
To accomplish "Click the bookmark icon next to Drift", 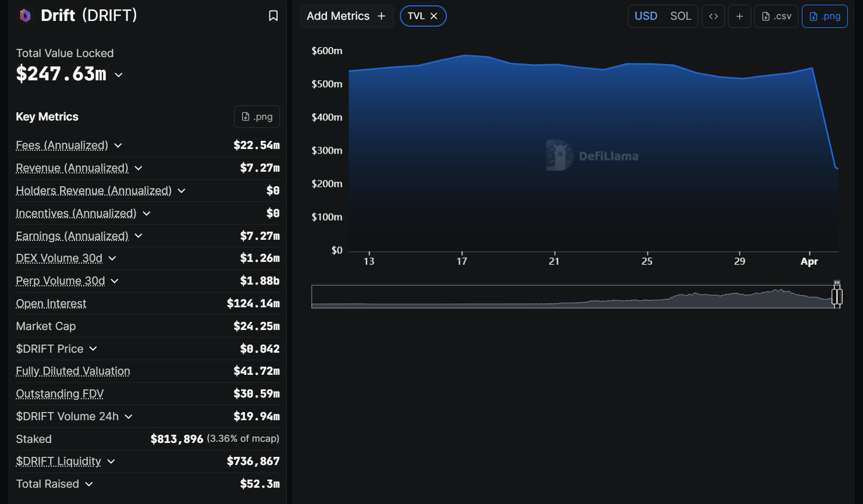I will click(x=273, y=16).
